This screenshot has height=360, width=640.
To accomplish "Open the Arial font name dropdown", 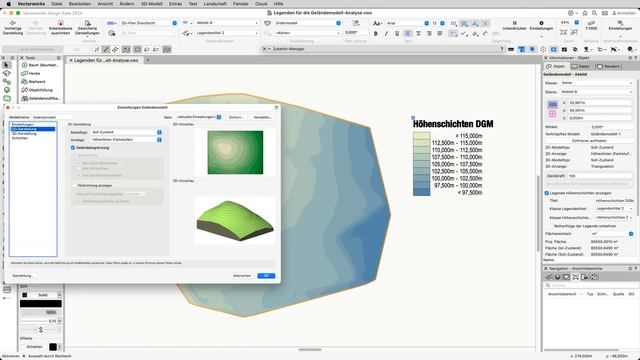I will pos(407,23).
